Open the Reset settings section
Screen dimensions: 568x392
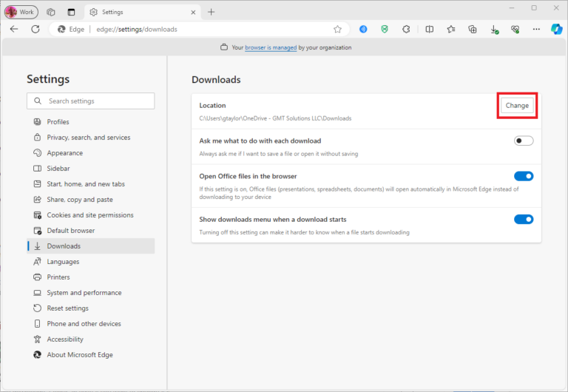pos(90,308)
